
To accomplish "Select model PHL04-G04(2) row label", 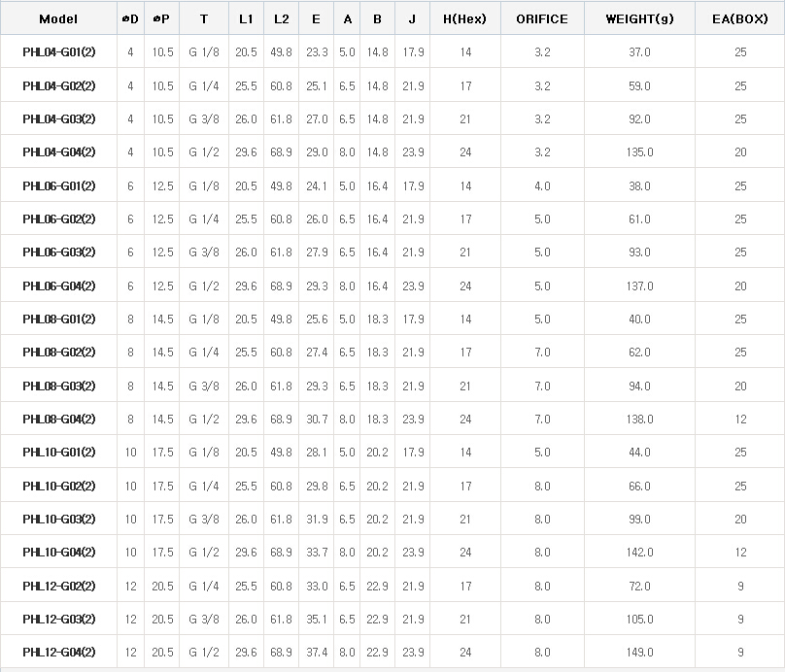I will [x=58, y=152].
